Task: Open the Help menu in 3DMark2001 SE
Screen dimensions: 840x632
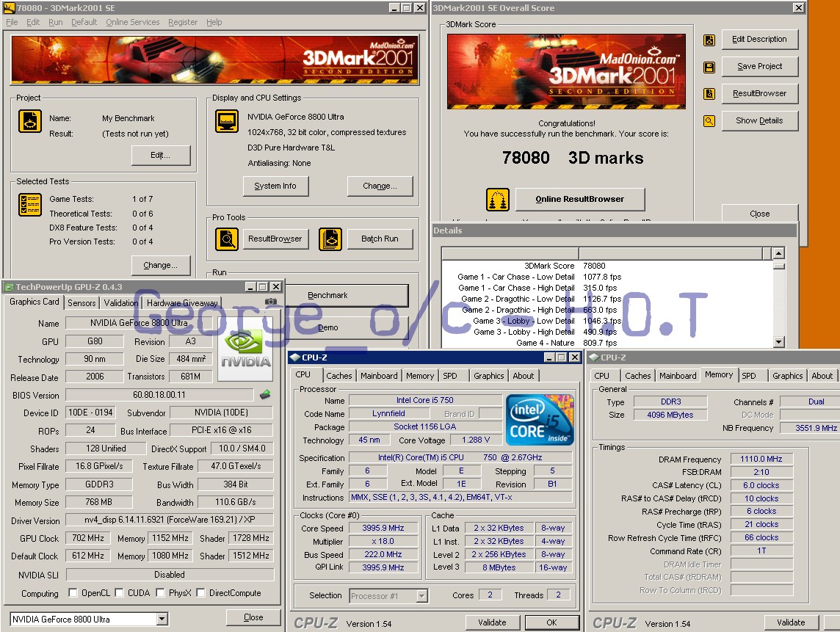Action: tap(214, 22)
